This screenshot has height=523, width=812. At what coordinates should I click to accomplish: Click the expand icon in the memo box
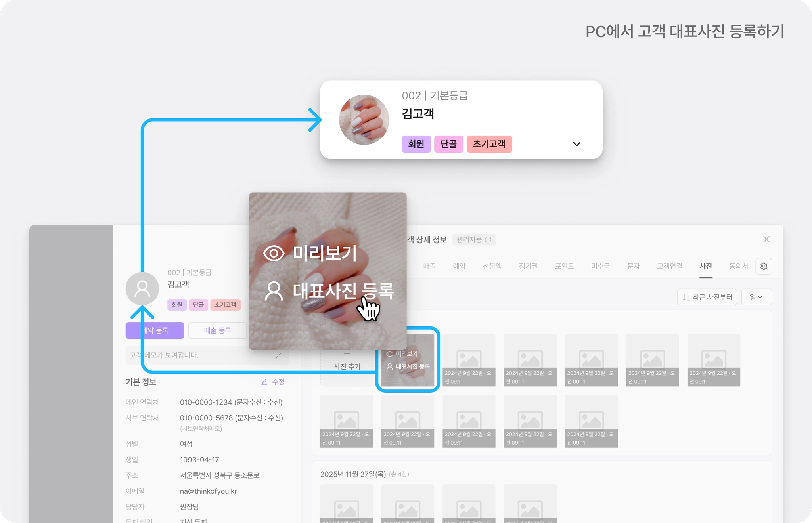(278, 355)
